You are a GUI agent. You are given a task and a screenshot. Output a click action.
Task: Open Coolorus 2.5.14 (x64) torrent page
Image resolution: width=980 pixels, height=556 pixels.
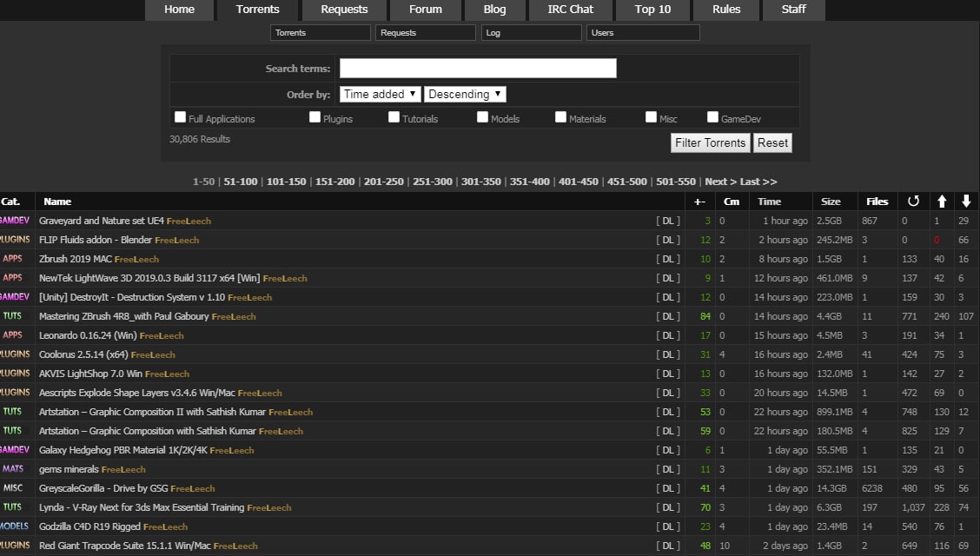[x=83, y=354]
